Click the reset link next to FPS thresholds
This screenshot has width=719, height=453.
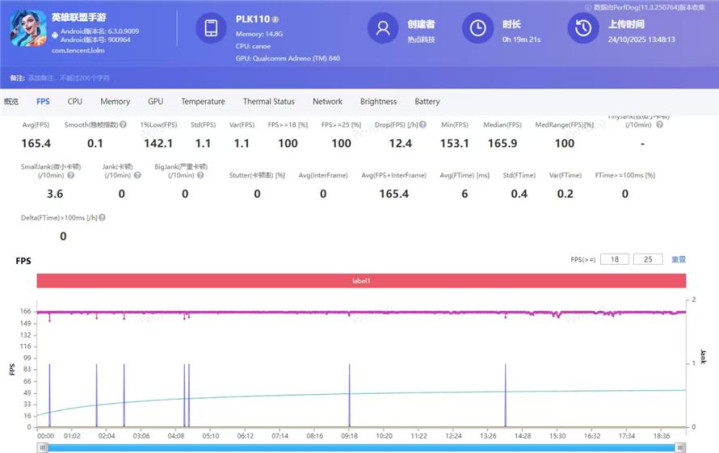[678, 259]
